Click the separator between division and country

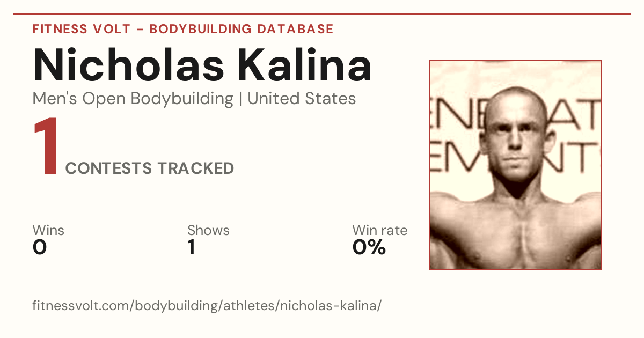click(241, 99)
